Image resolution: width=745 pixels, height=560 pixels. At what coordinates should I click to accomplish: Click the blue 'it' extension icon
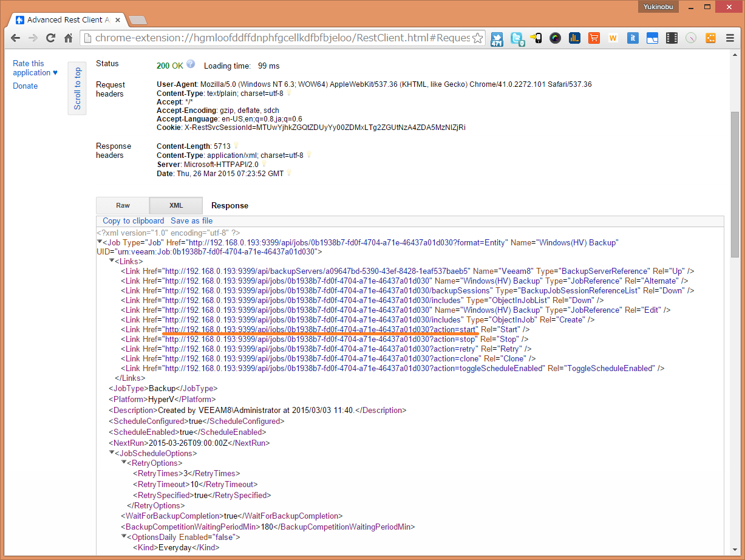coord(633,38)
